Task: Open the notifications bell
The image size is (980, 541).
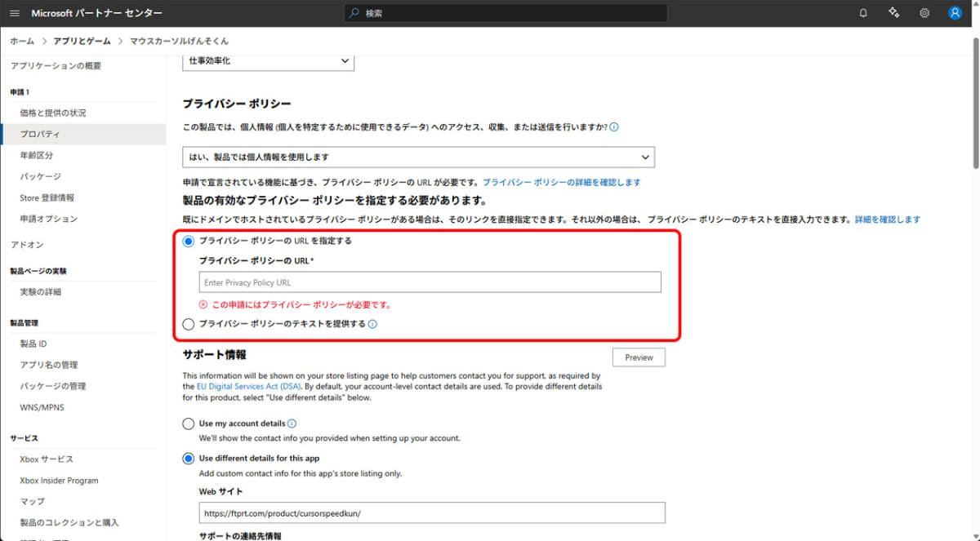Action: pos(863,13)
